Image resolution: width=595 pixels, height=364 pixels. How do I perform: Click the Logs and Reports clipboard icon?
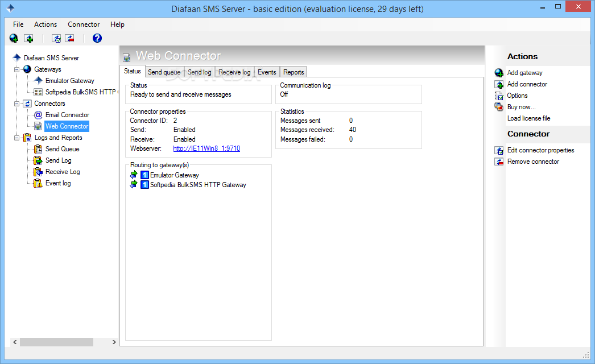(27, 138)
